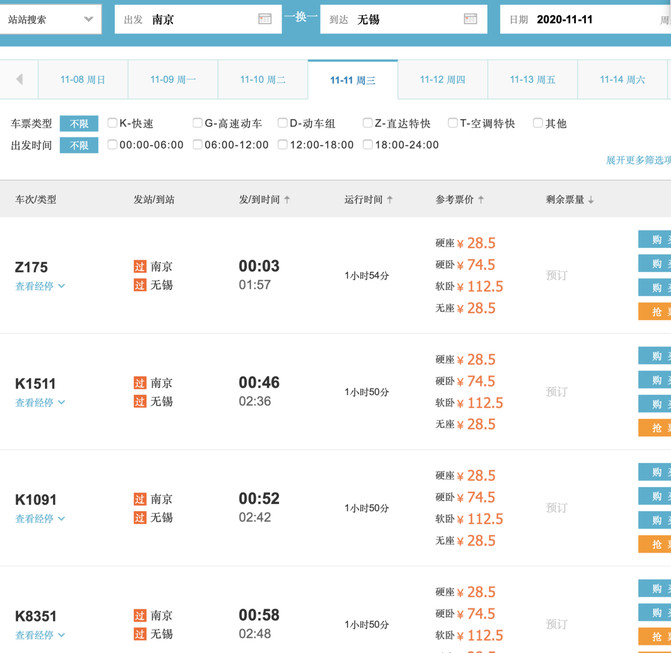This screenshot has height=653, width=671.
Task: Tick the 06:00-12:00 departure time checkbox
Action: click(x=197, y=145)
